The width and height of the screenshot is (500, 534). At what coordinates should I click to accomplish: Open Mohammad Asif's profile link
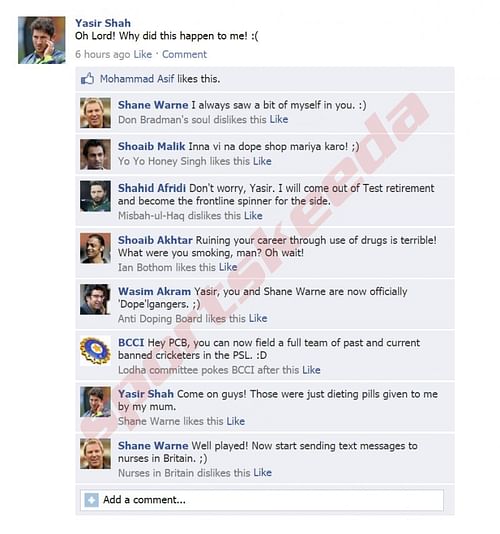[137, 79]
